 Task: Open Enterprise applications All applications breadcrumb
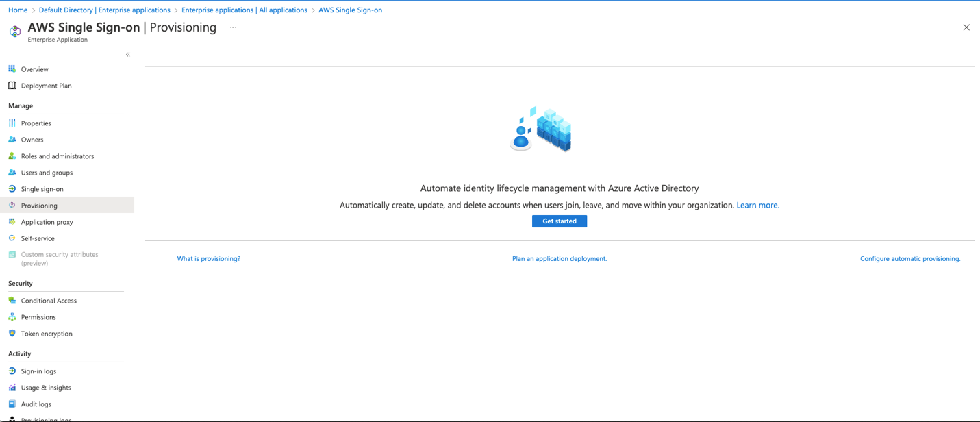point(244,10)
